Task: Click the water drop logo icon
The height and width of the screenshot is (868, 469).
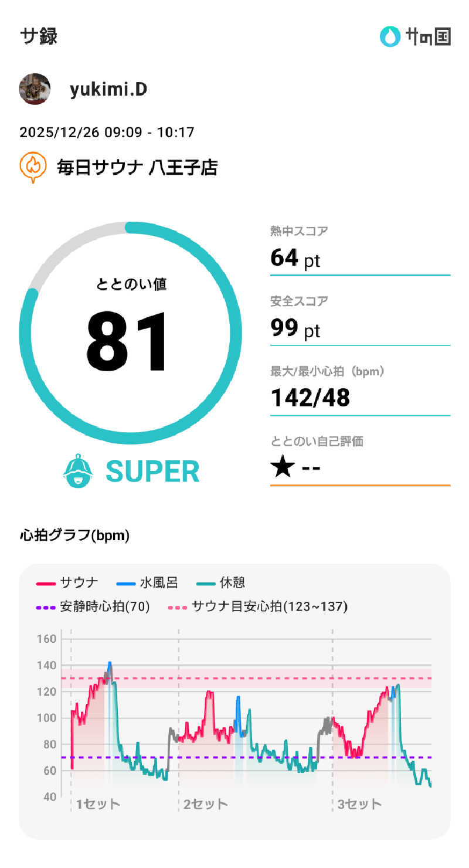Action: pyautogui.click(x=389, y=36)
